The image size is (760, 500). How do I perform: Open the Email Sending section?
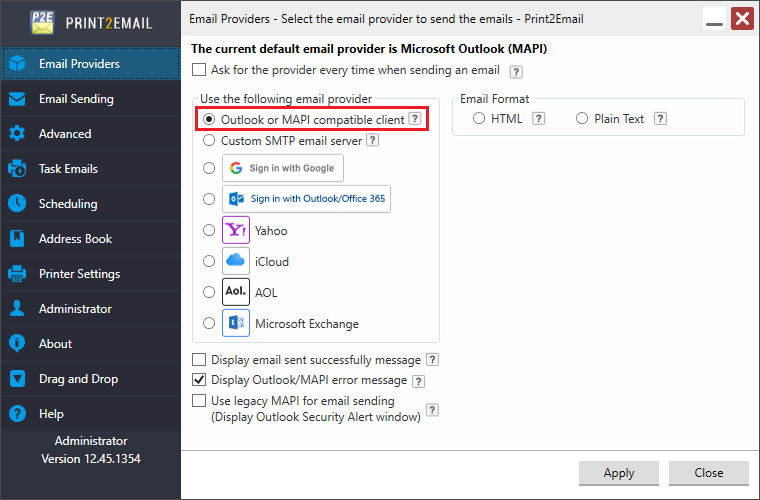point(76,99)
